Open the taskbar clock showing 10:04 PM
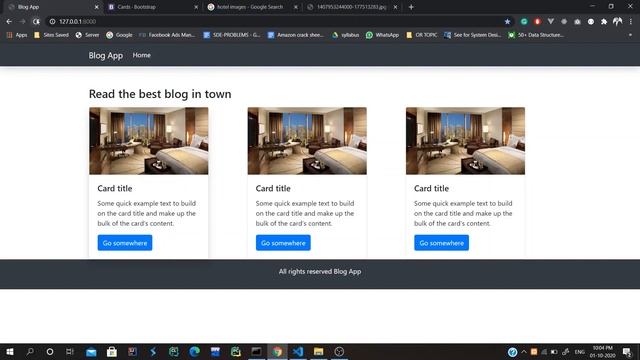 (602, 352)
